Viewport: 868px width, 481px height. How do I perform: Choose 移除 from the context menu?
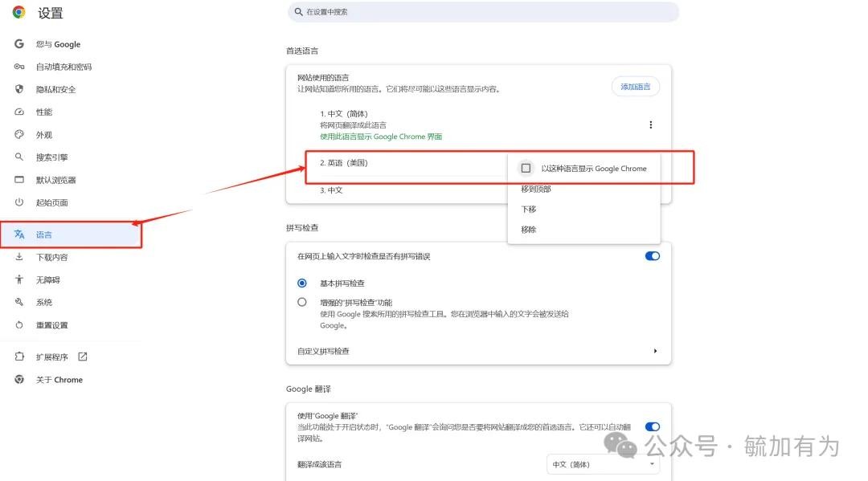[x=529, y=230]
